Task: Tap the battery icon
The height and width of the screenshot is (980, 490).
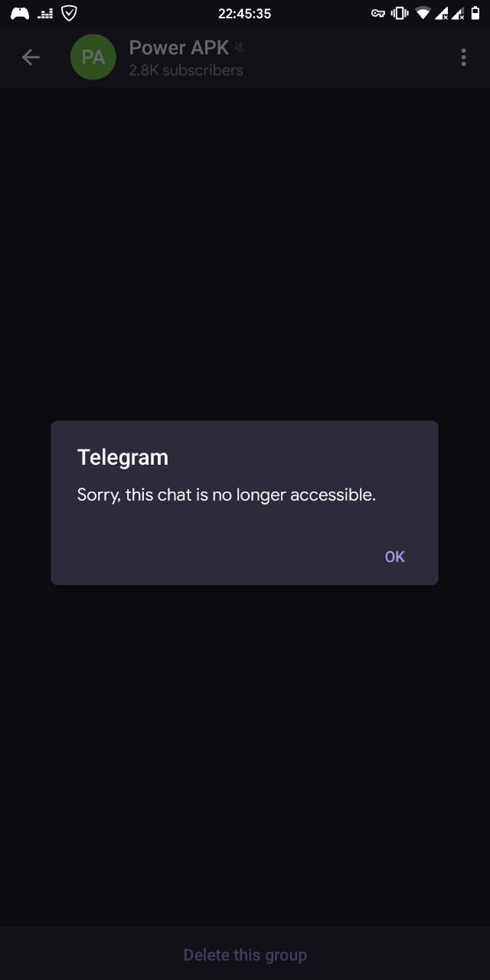Action: pyautogui.click(x=475, y=13)
